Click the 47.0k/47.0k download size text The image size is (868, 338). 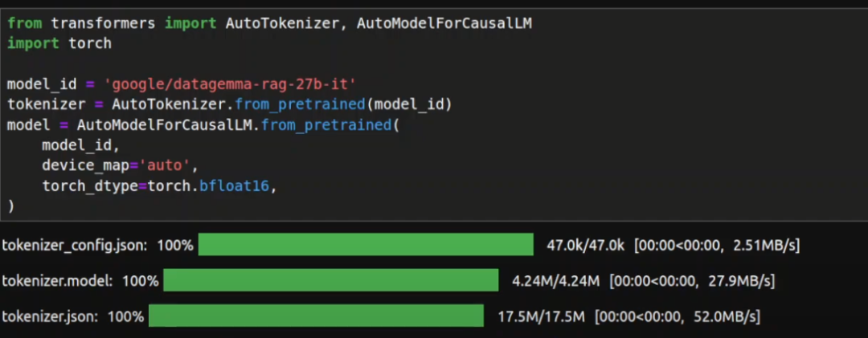584,245
